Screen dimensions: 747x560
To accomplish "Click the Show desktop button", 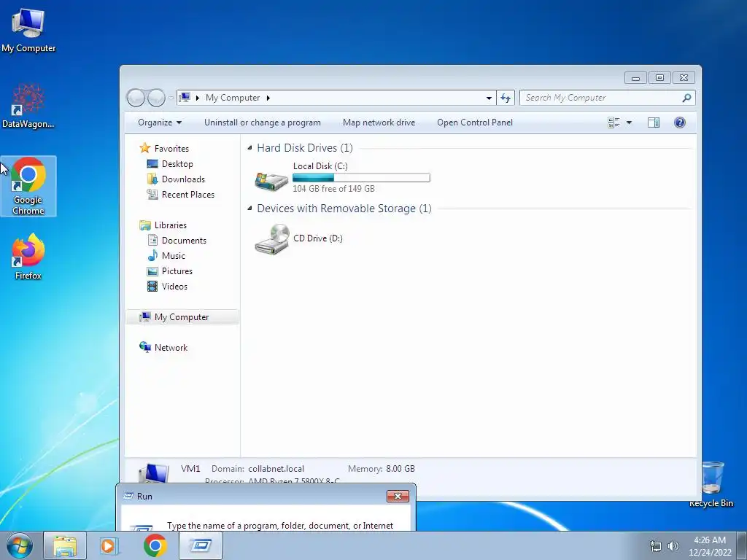I will 742,545.
